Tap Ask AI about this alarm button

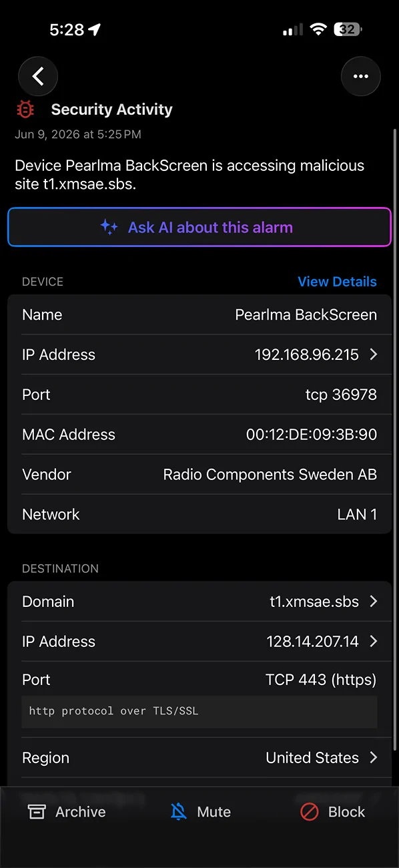[199, 227]
